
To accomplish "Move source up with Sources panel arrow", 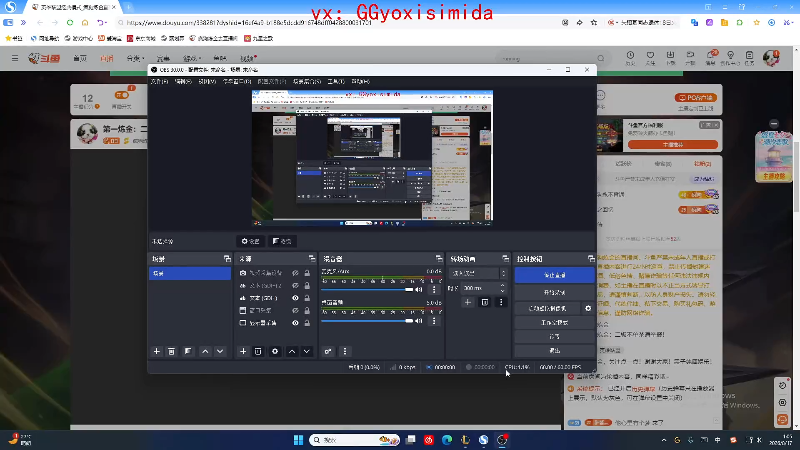I will (x=292, y=352).
